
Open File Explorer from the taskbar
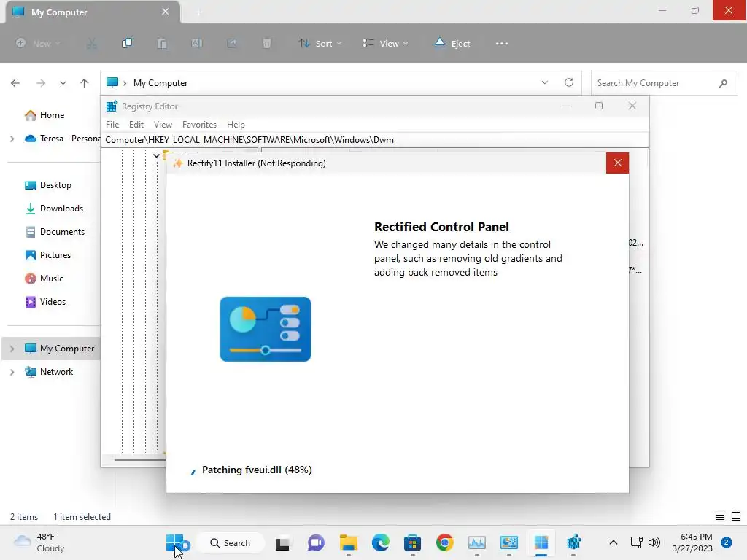(348, 542)
